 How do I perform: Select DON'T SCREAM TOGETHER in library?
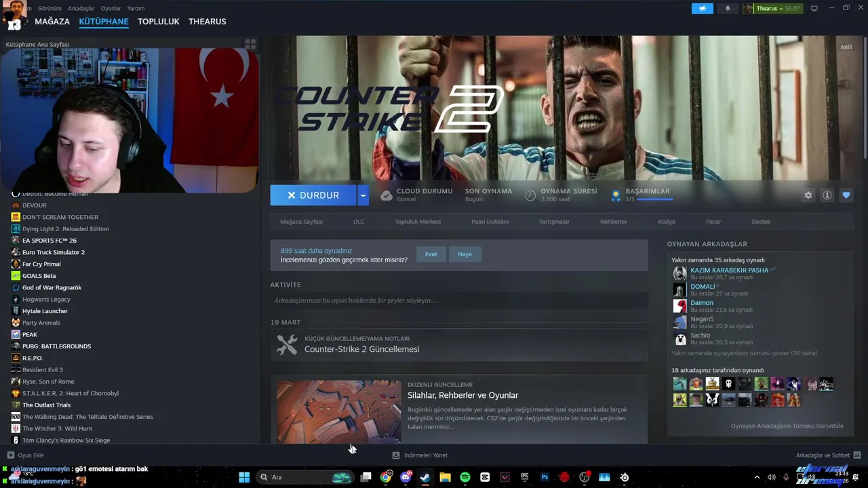[x=60, y=217]
